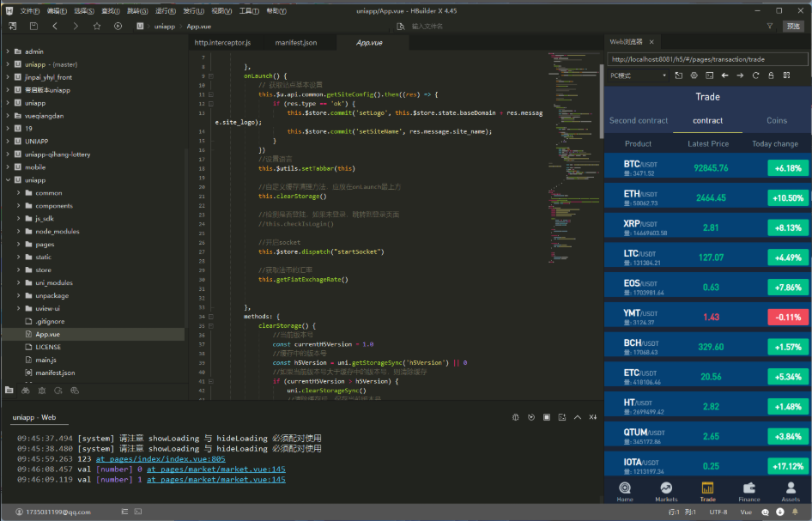The width and height of the screenshot is (812, 521).
Task: Click the web browser back arrow
Action: (x=725, y=76)
